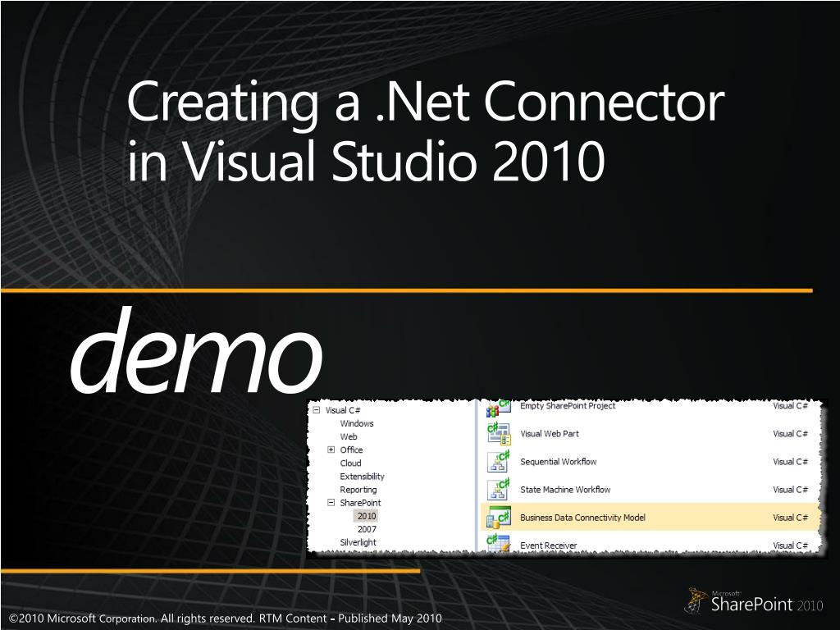Image resolution: width=840 pixels, height=630 pixels.
Task: Click "Visual C#" language in Business Data Connectivity row
Action: 790,518
